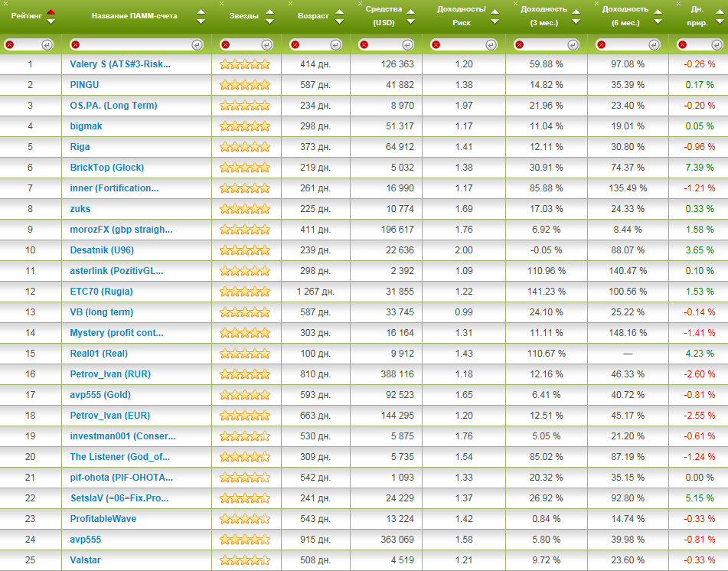Image resolution: width=728 pixels, height=571 pixels.
Task: Open the BrickTop (Glock) account link
Action: (x=106, y=168)
